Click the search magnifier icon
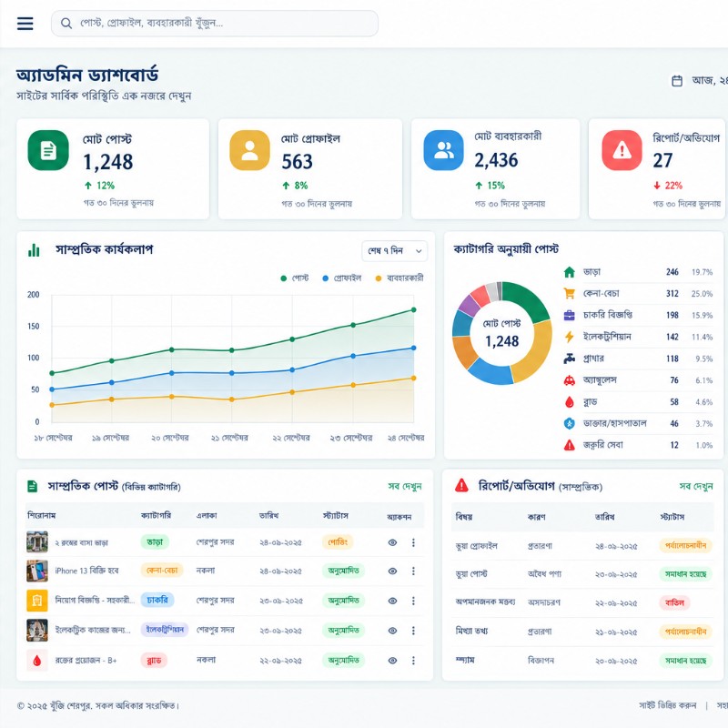Screen dimensions: 728x728 [x=66, y=24]
